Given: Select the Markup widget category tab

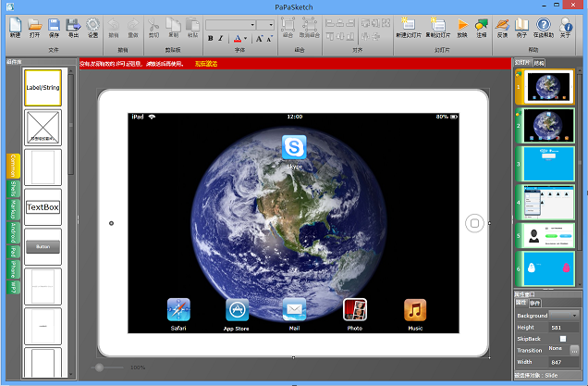Looking at the screenshot, I should click(13, 209).
